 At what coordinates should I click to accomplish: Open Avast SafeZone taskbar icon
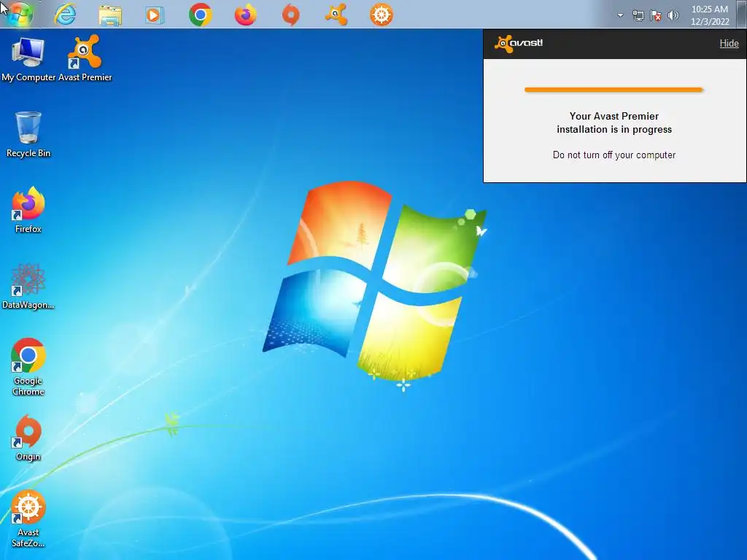point(381,15)
